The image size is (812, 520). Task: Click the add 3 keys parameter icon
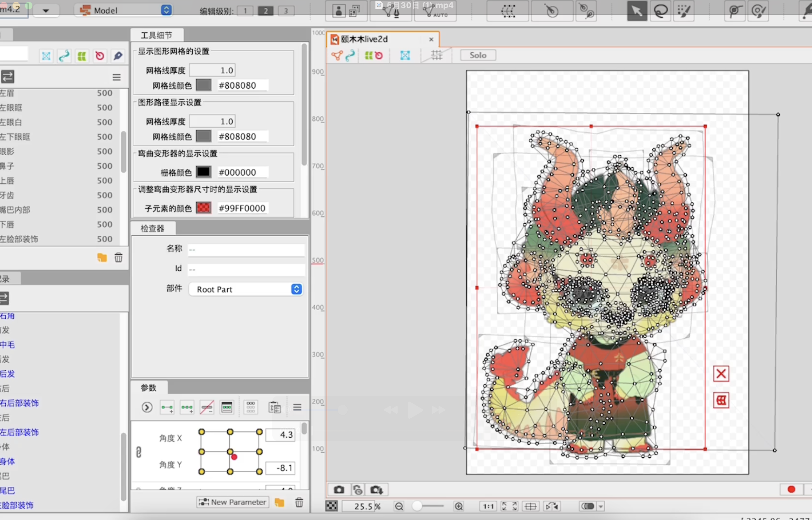(x=187, y=407)
